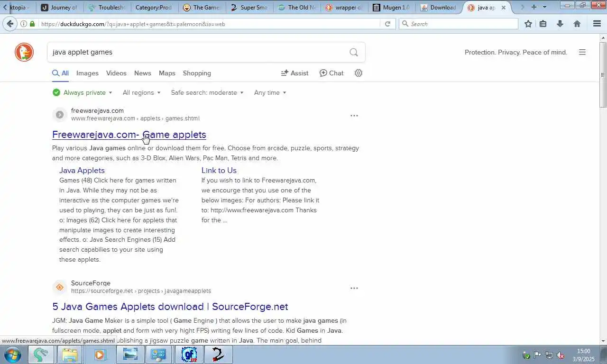Click the green padlock security icon
The image size is (607, 364).
click(32, 24)
